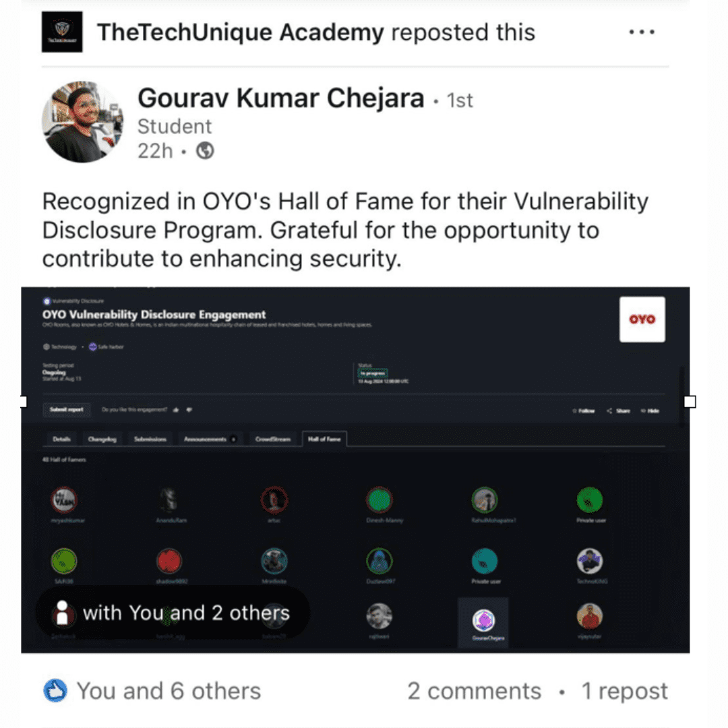Image resolution: width=728 pixels, height=728 pixels.
Task: Click the thumbs up engagement icon
Action: tap(176, 410)
